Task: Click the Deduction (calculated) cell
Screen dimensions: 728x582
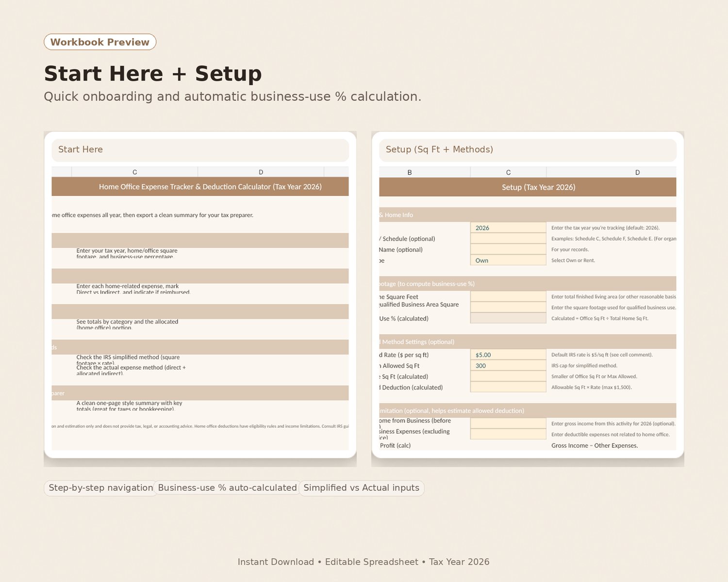Action: pyautogui.click(x=508, y=388)
